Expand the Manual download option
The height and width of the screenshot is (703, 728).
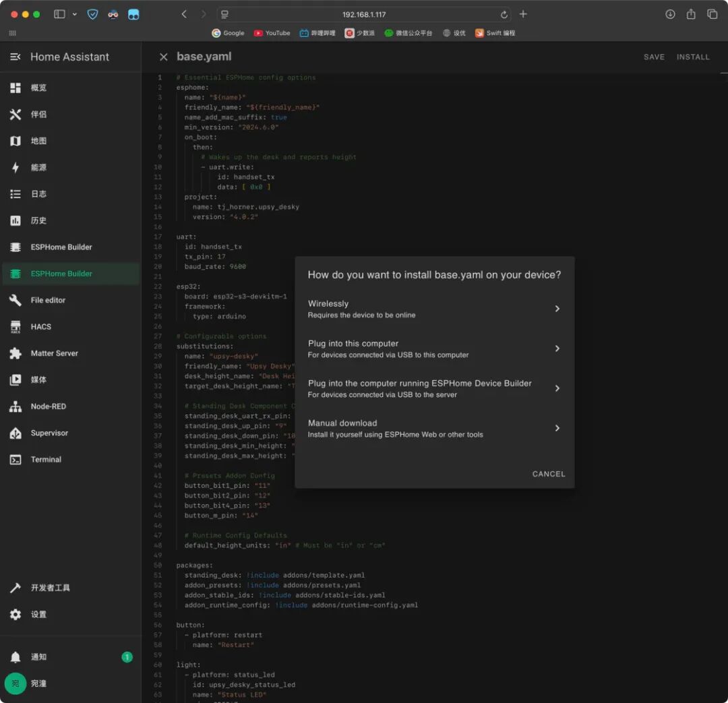tap(434, 429)
